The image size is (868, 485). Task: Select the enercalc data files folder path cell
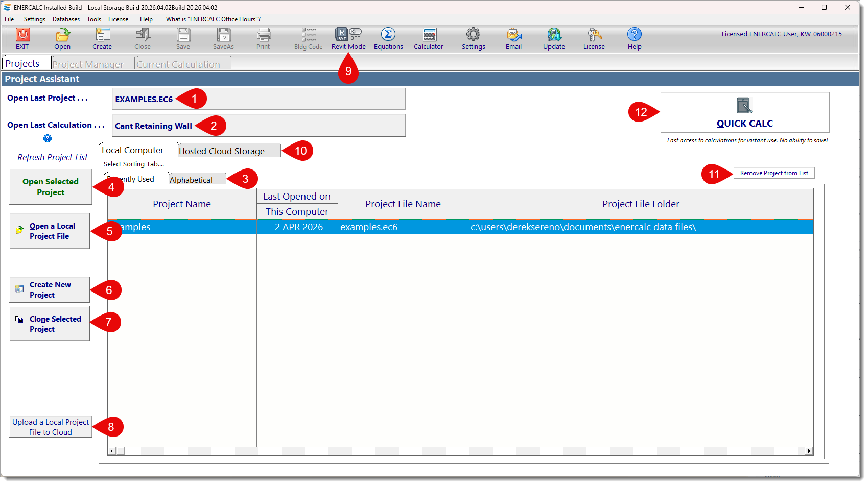pyautogui.click(x=641, y=227)
